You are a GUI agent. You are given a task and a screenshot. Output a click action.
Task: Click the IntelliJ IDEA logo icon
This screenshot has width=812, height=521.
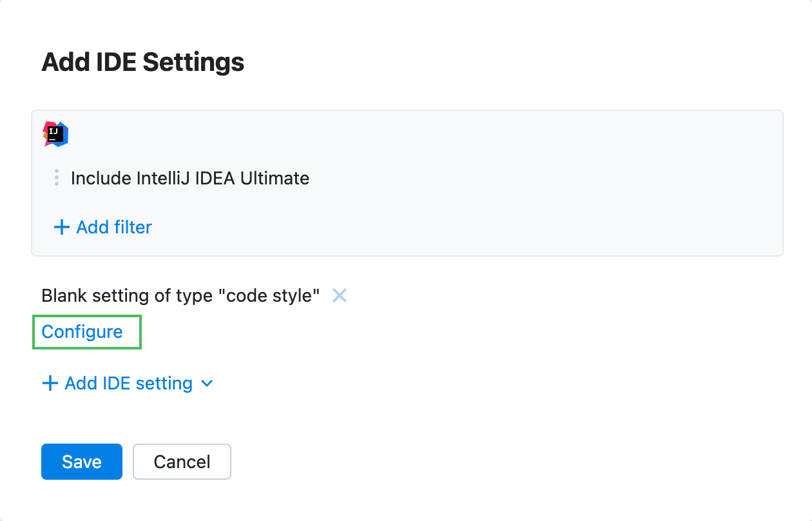pos(55,133)
